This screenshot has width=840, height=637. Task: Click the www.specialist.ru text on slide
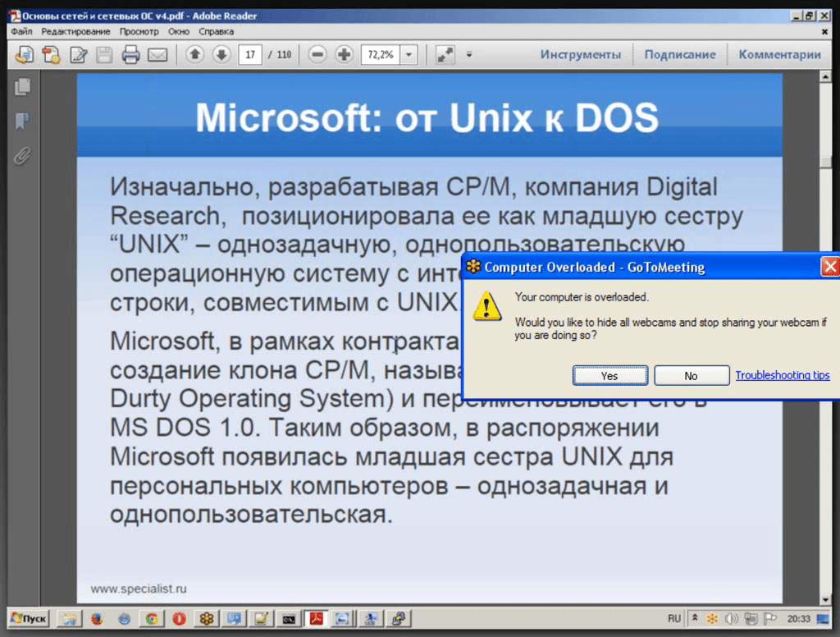coord(139,589)
